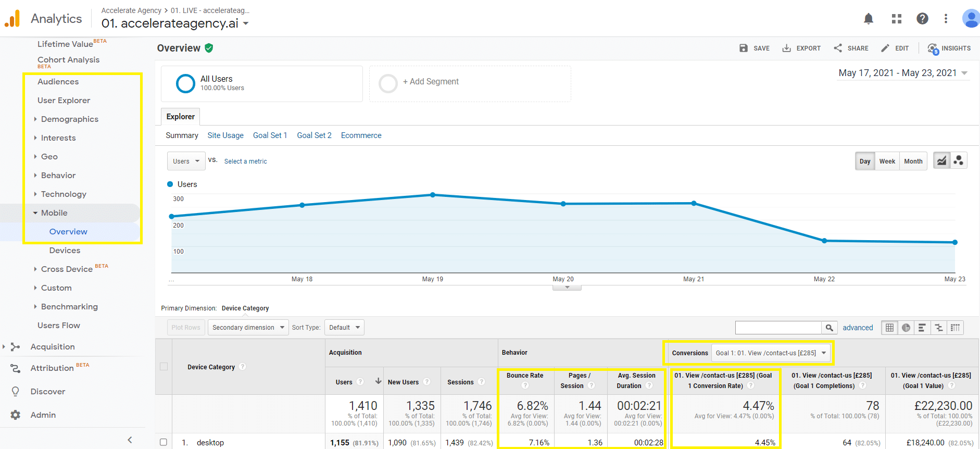Open the Conversions goal selector dropdown
The height and width of the screenshot is (449, 980).
(770, 353)
